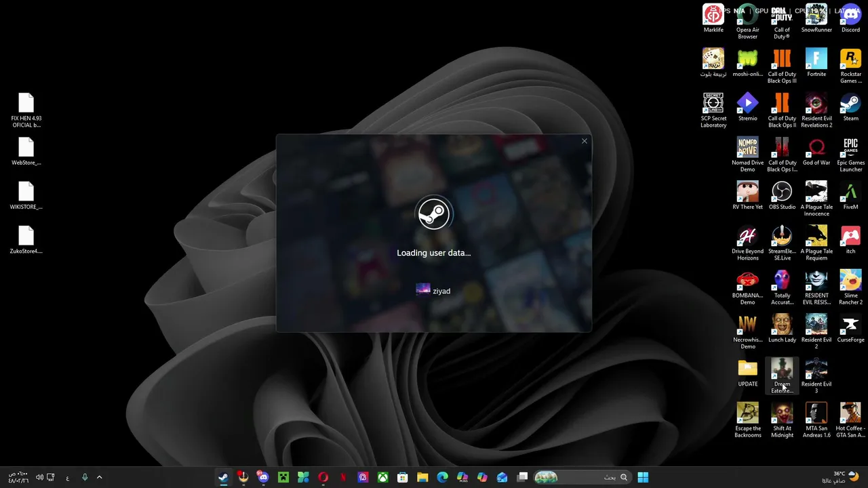Screen dimensions: 868x488
Task: Select the Drive Beyond Horizons icon
Action: click(748, 243)
